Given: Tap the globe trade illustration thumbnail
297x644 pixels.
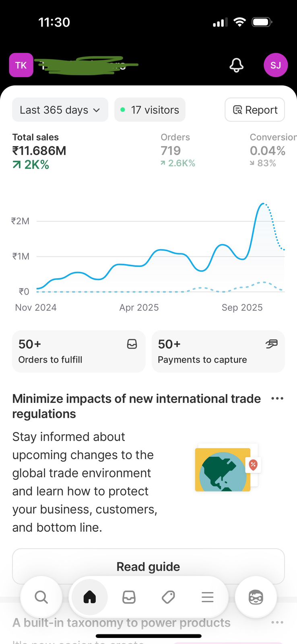Looking at the screenshot, I should (226, 470).
